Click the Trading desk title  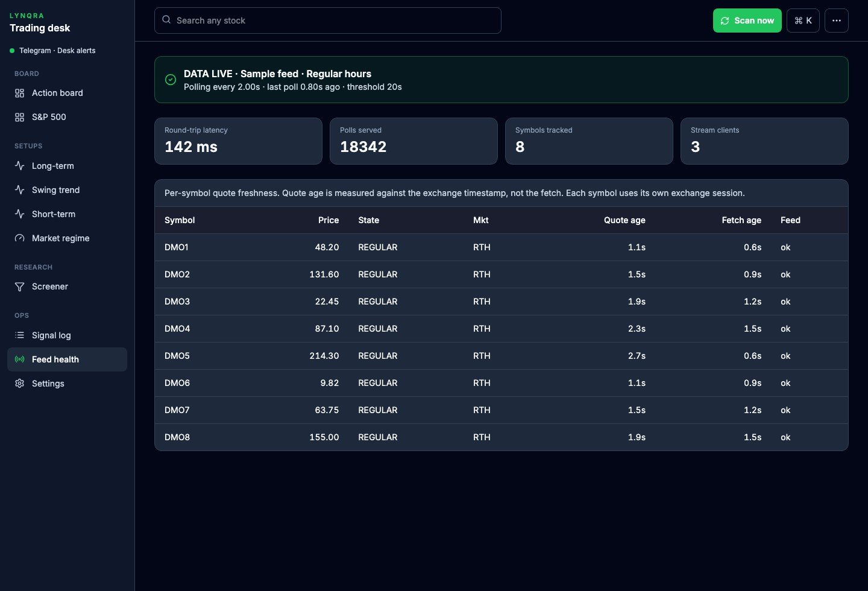(x=40, y=28)
